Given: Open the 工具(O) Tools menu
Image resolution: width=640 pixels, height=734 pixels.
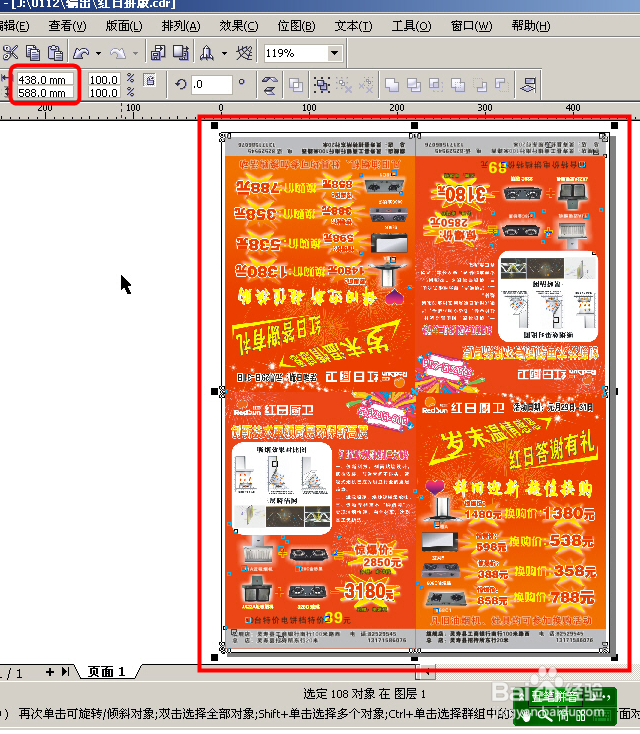Looking at the screenshot, I should [x=412, y=26].
